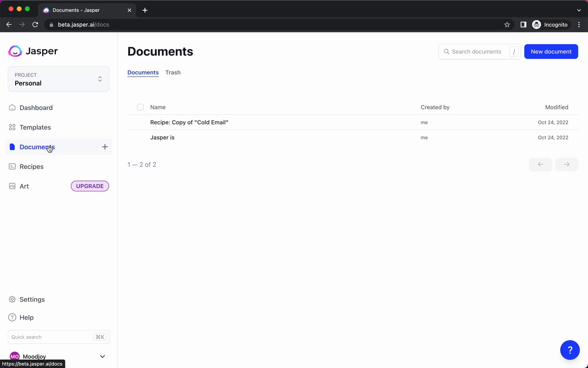Open Settings page

[x=32, y=299]
